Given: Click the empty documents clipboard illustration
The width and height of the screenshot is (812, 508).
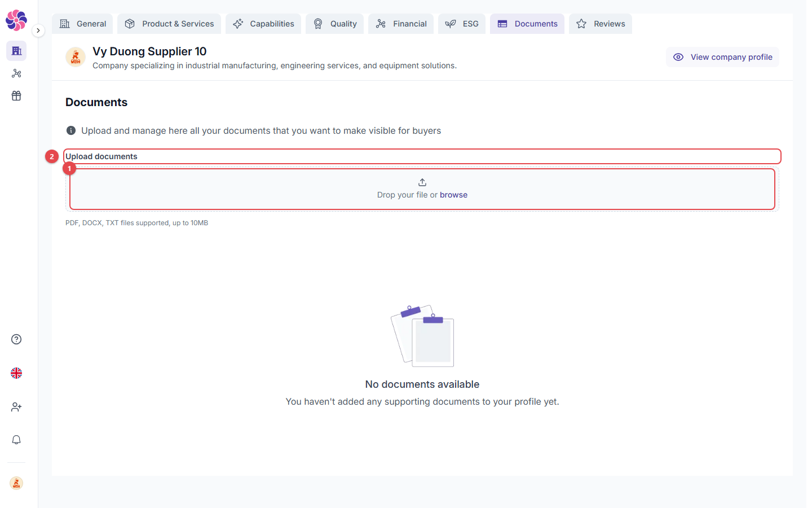Looking at the screenshot, I should click(422, 336).
